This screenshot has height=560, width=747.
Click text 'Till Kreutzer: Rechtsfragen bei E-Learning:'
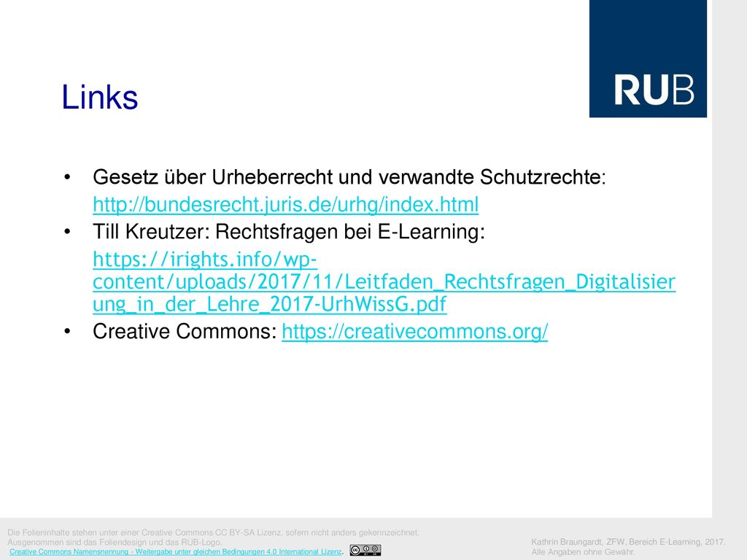[x=289, y=232]
